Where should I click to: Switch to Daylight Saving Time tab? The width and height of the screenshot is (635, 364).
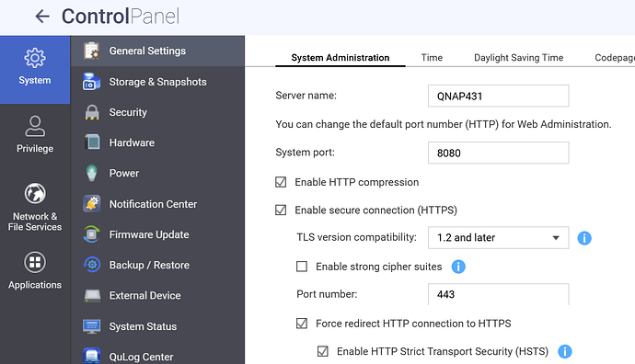pos(518,58)
